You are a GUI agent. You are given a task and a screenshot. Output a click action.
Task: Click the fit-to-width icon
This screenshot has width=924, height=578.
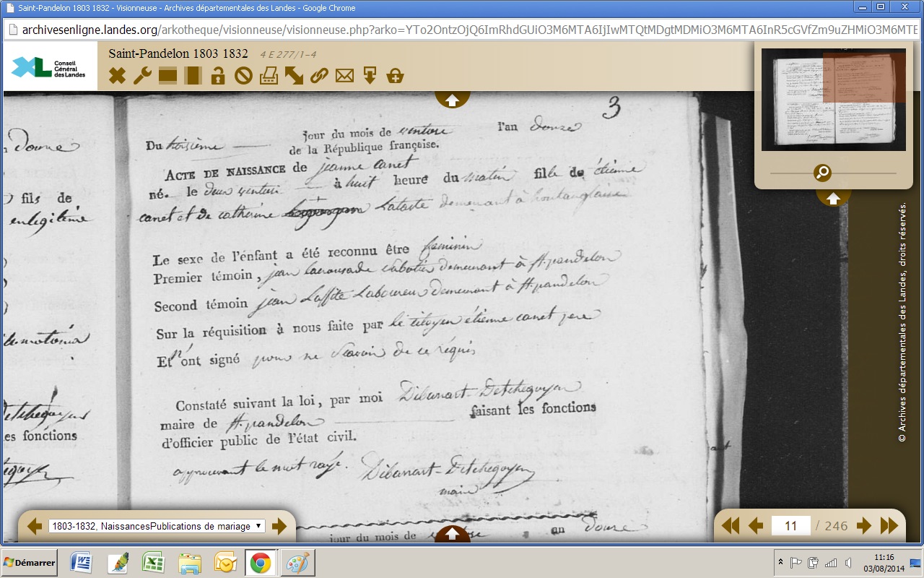(x=167, y=75)
